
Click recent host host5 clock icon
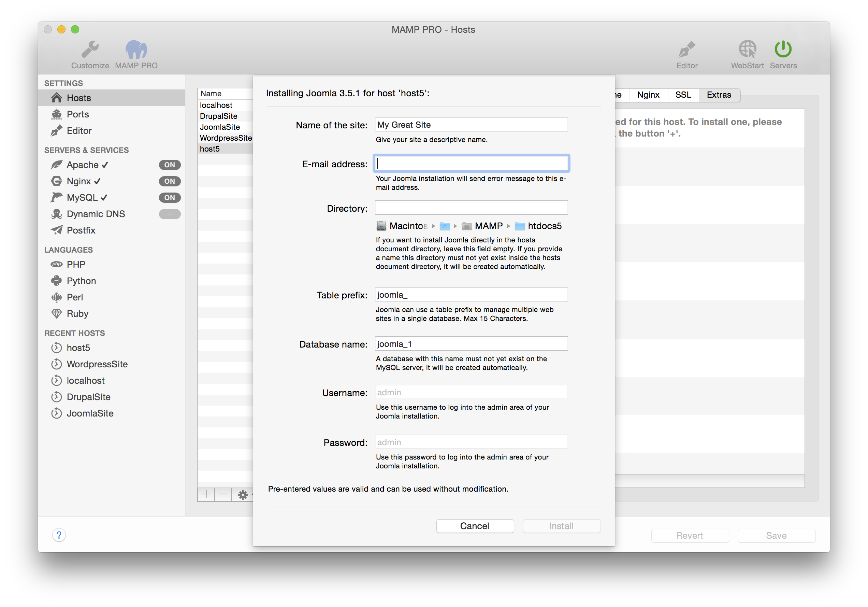coord(57,348)
